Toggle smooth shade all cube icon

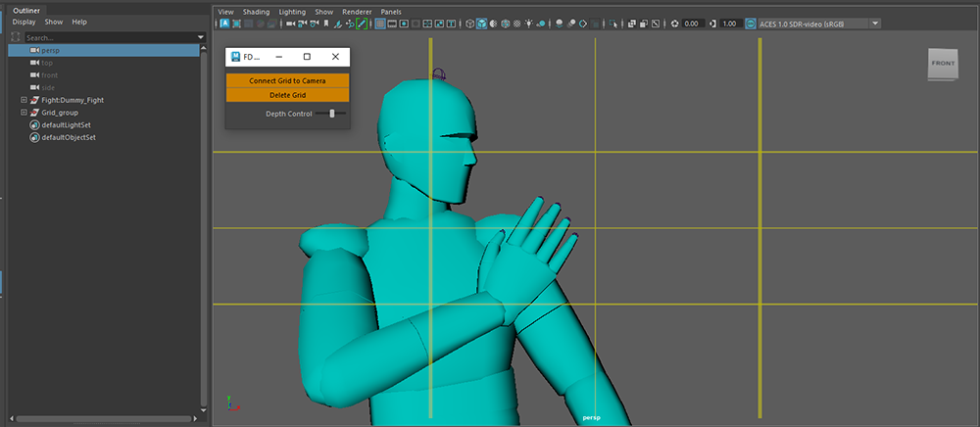tap(482, 24)
